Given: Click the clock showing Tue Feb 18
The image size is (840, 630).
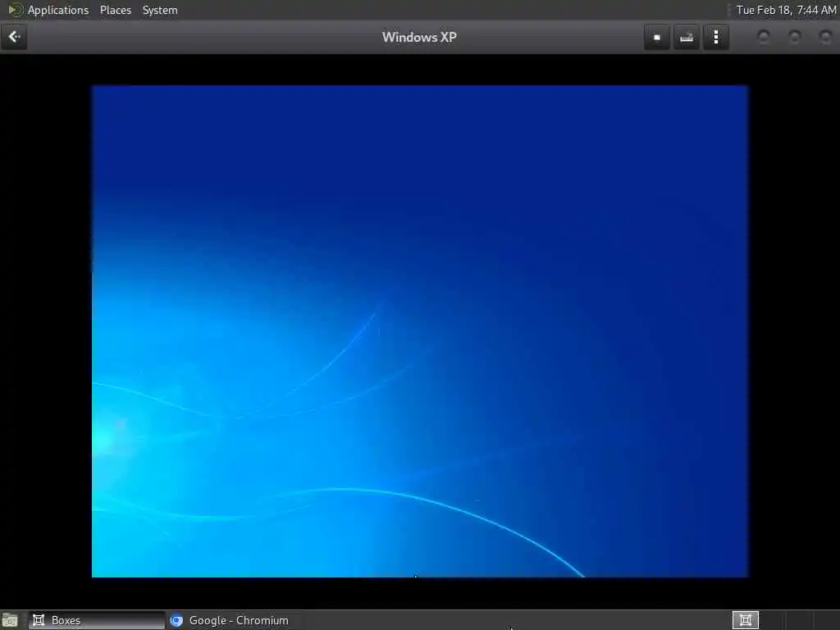Looking at the screenshot, I should [786, 10].
